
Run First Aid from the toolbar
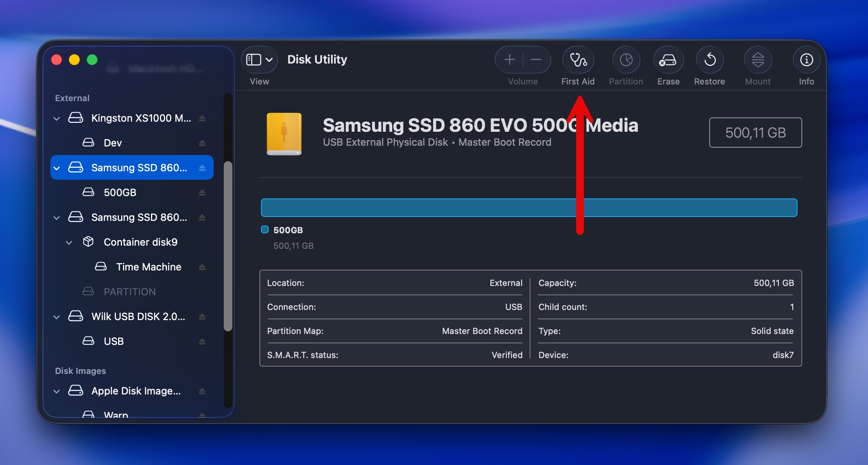click(578, 60)
